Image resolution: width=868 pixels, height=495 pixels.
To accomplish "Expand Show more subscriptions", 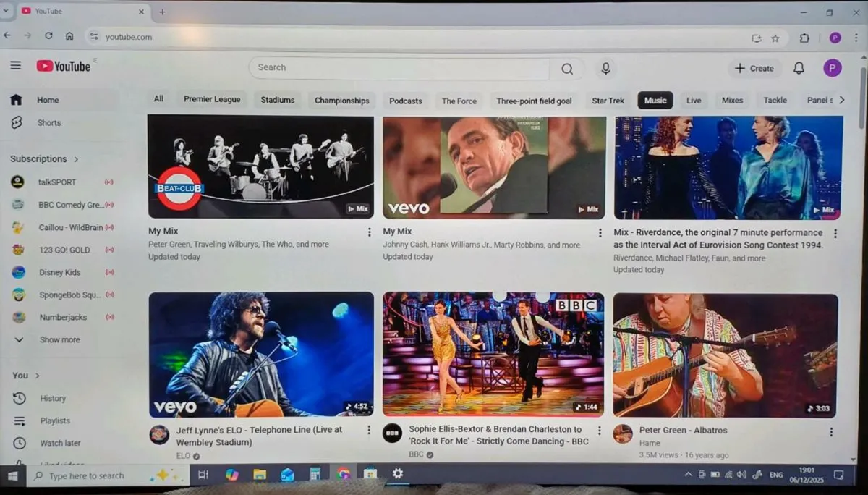I will tap(59, 339).
